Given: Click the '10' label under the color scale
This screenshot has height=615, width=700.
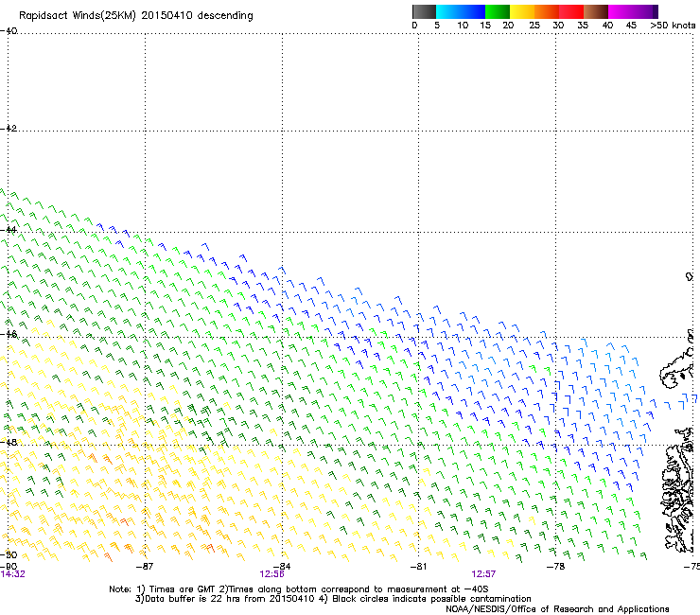Looking at the screenshot, I should (463, 26).
